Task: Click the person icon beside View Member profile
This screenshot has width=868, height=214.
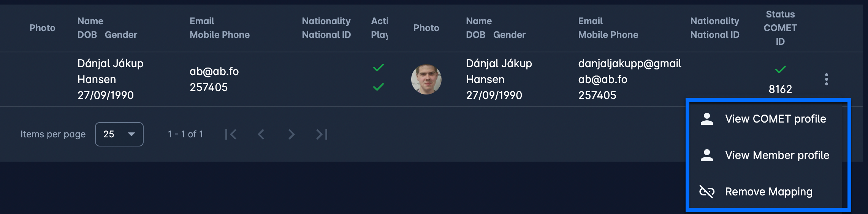Action: pyautogui.click(x=707, y=155)
